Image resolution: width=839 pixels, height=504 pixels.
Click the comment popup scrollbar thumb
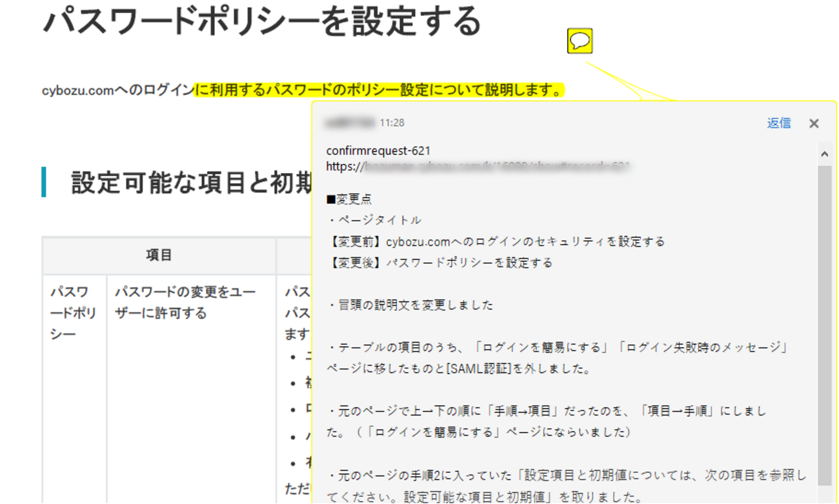pyautogui.click(x=824, y=325)
